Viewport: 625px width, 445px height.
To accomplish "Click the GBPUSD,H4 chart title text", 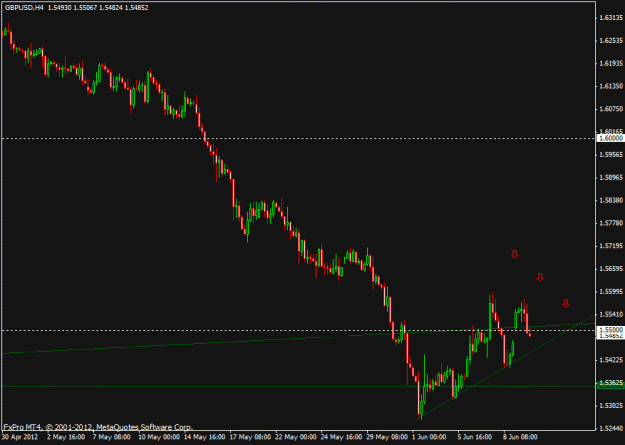I will (x=24, y=8).
